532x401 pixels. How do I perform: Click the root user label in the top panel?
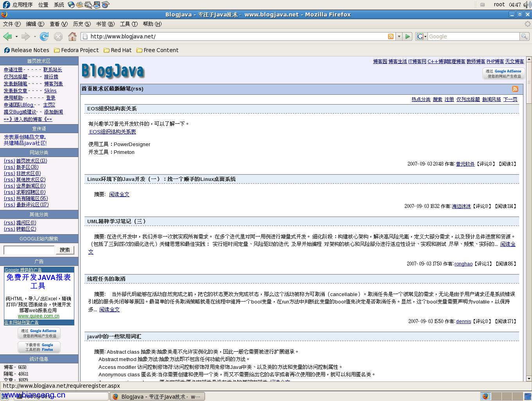point(499,5)
